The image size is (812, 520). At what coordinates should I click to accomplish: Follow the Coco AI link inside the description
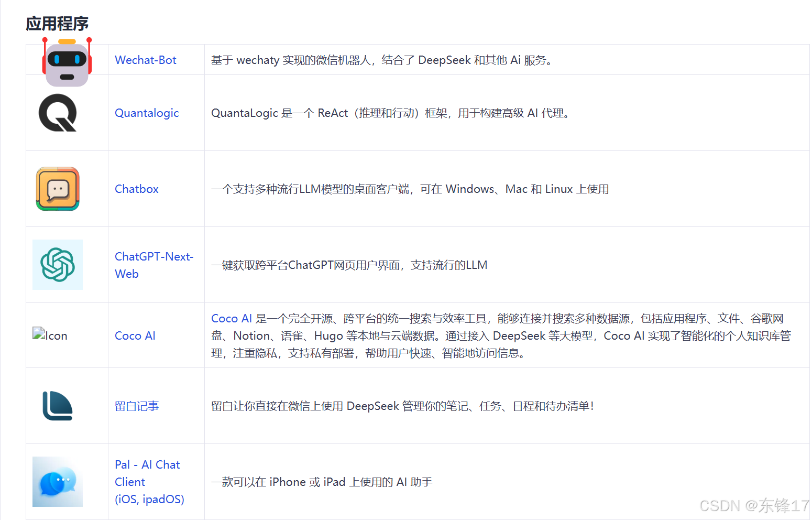point(232,318)
